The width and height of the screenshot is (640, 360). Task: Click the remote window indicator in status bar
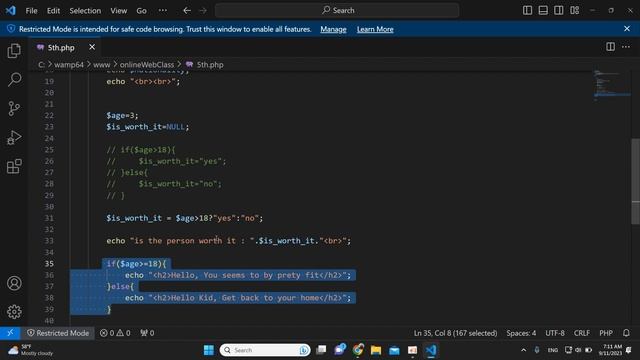[x=10, y=333]
